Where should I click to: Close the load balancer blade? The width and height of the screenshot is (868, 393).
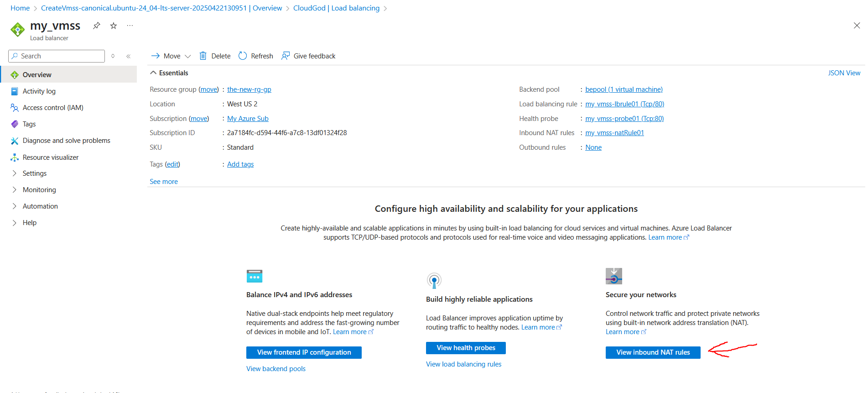[857, 26]
